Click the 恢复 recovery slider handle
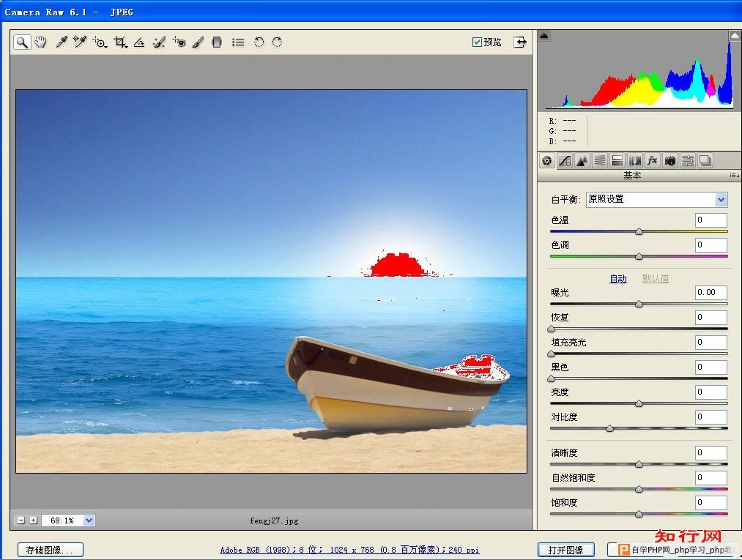742x560 pixels. click(x=551, y=329)
